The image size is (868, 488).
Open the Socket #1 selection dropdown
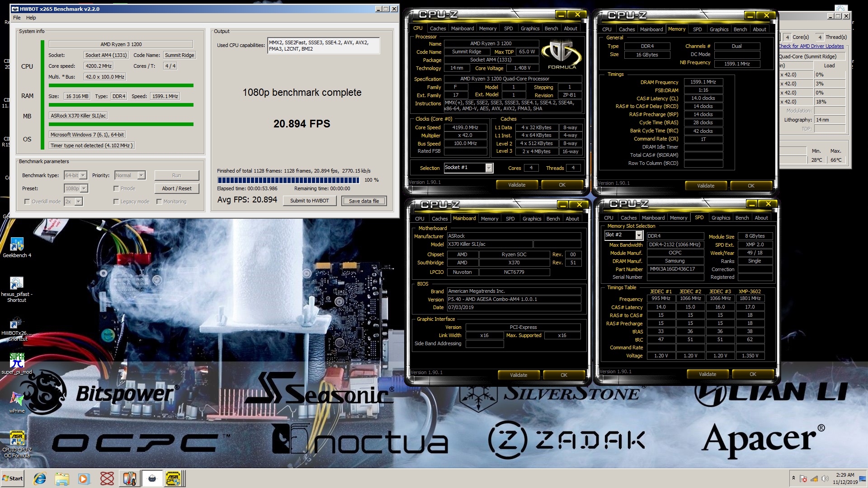[x=468, y=168]
